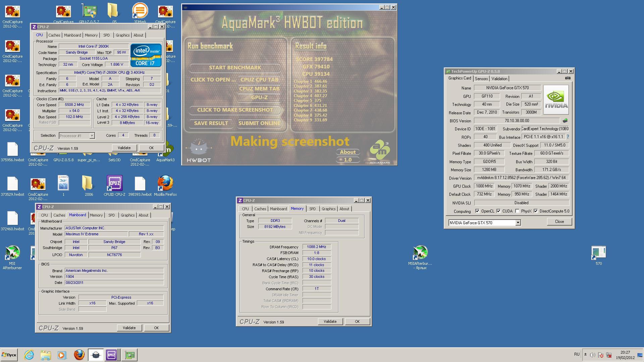The height and width of the screenshot is (362, 644).
Task: Click About button in AquaMark3
Action: (x=348, y=152)
